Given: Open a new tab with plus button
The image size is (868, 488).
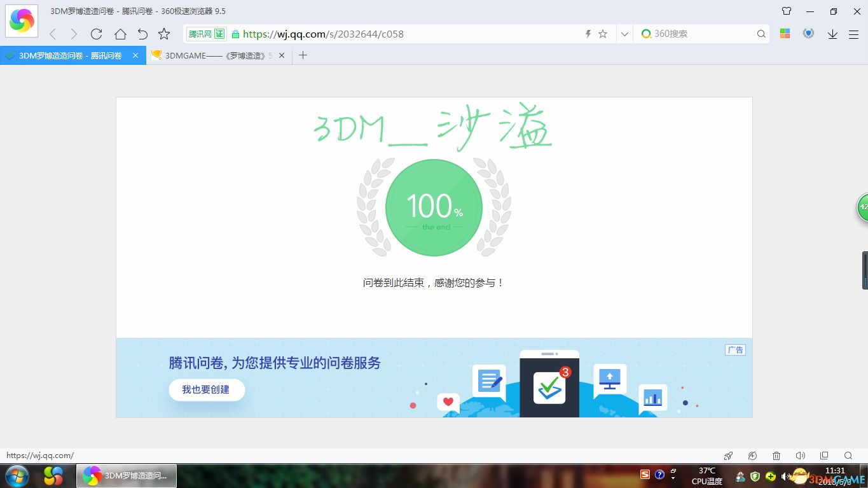Looking at the screenshot, I should 303,55.
